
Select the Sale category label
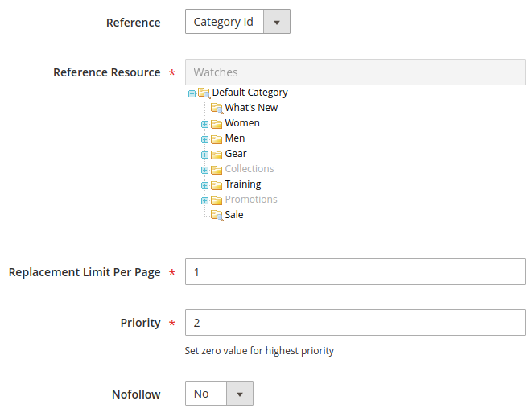click(x=234, y=215)
